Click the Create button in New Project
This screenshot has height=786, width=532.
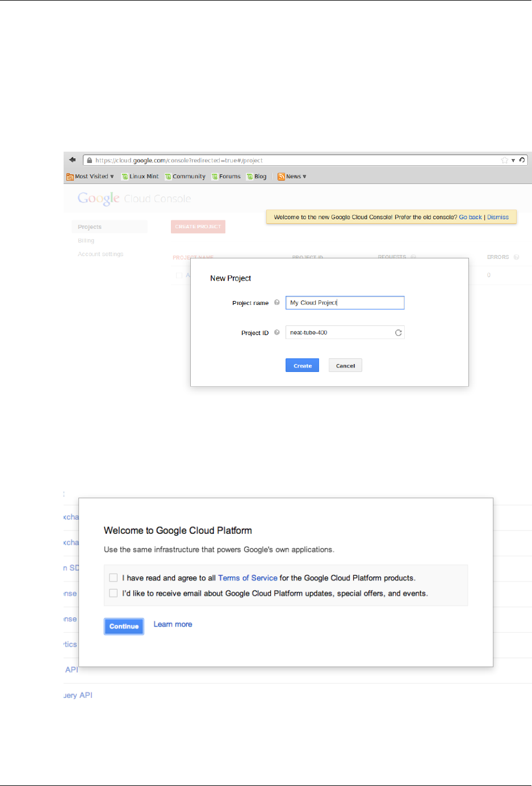click(x=302, y=366)
